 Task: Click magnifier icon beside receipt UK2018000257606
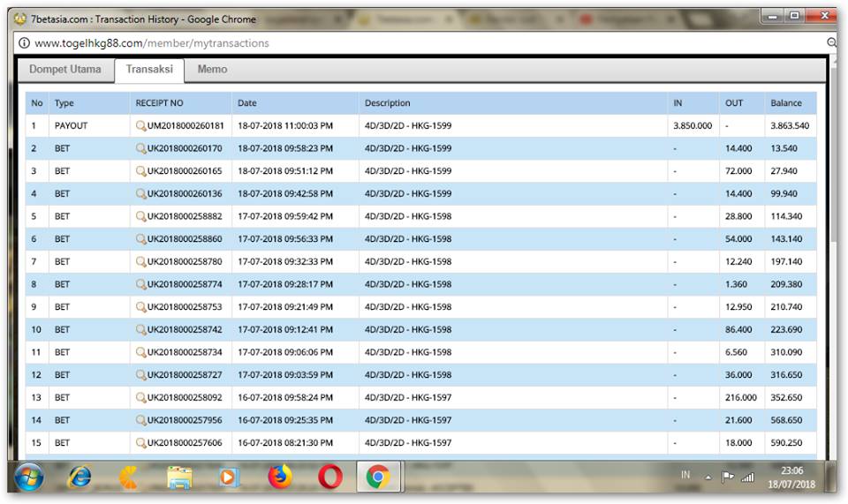click(x=140, y=442)
